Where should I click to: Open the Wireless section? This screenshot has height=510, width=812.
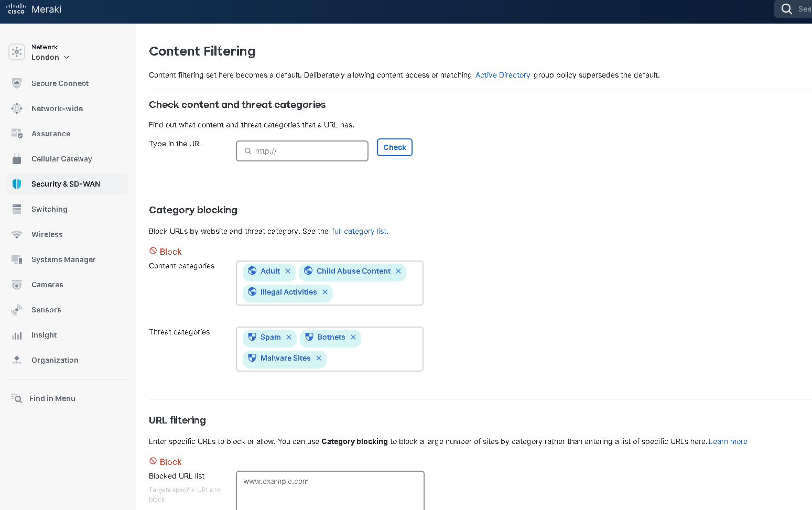[47, 234]
